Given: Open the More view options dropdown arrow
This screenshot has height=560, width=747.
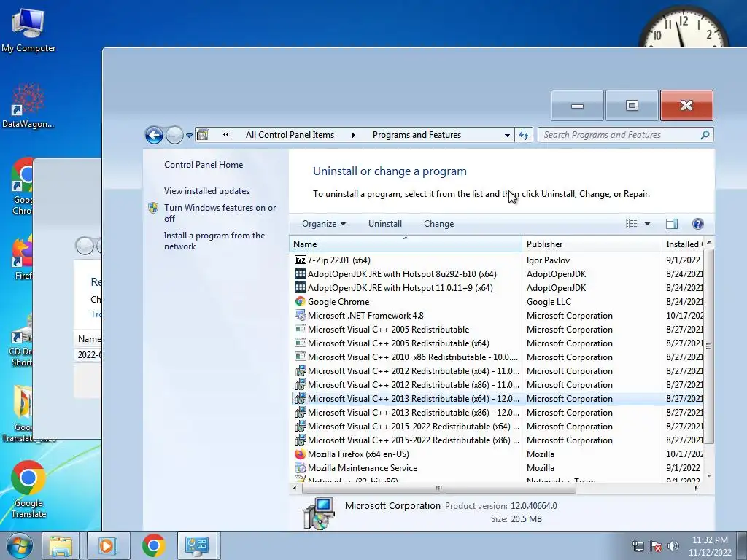Looking at the screenshot, I should click(648, 224).
